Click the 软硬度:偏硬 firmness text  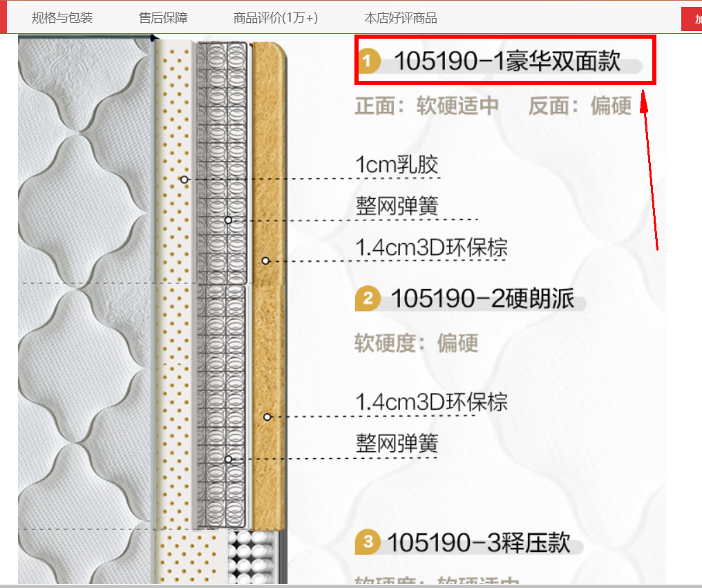416,343
